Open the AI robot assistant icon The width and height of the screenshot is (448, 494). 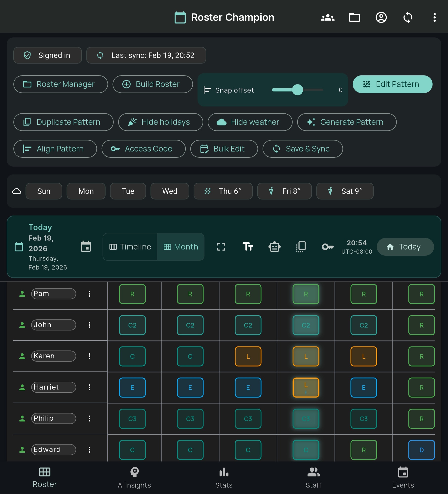274,247
